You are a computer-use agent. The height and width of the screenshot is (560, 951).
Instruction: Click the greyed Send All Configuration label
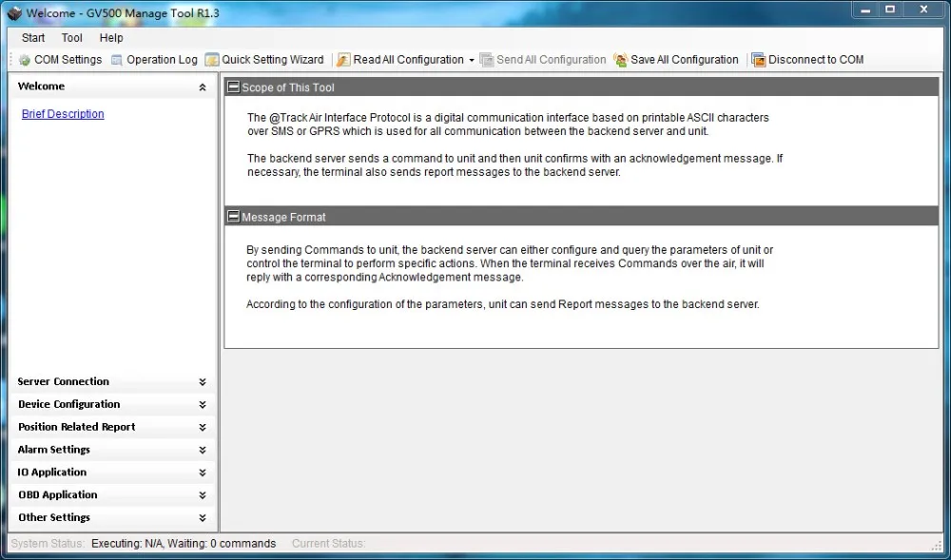[x=551, y=60]
